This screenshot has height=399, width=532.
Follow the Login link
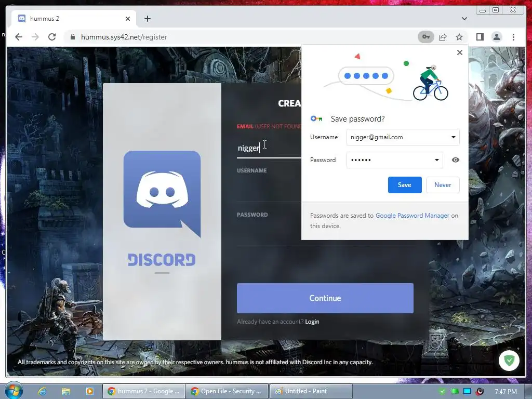(x=312, y=322)
